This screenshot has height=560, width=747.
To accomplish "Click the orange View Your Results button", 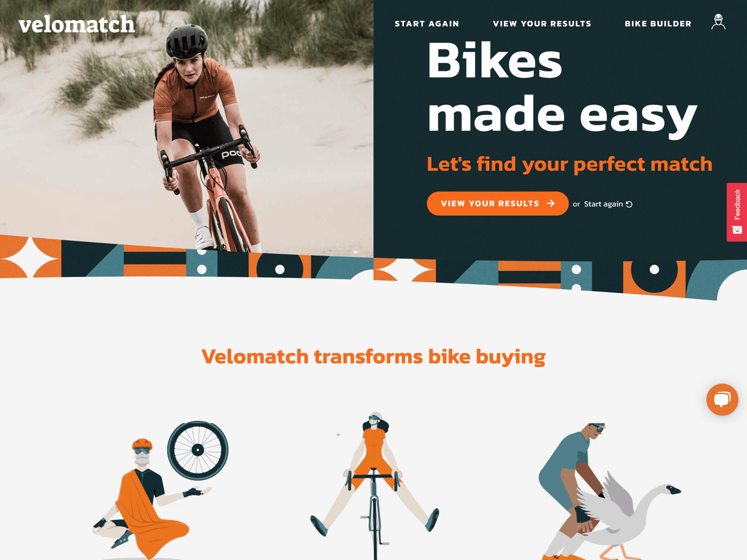I will point(497,204).
